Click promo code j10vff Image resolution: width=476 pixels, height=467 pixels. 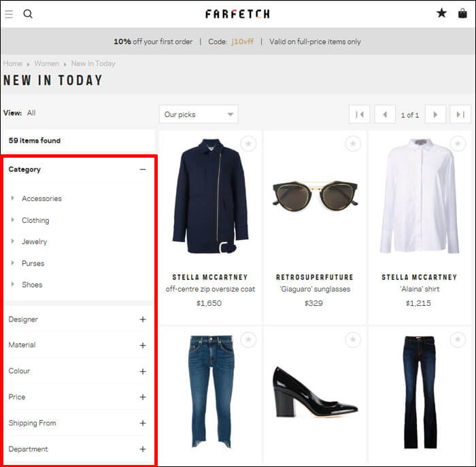point(242,41)
